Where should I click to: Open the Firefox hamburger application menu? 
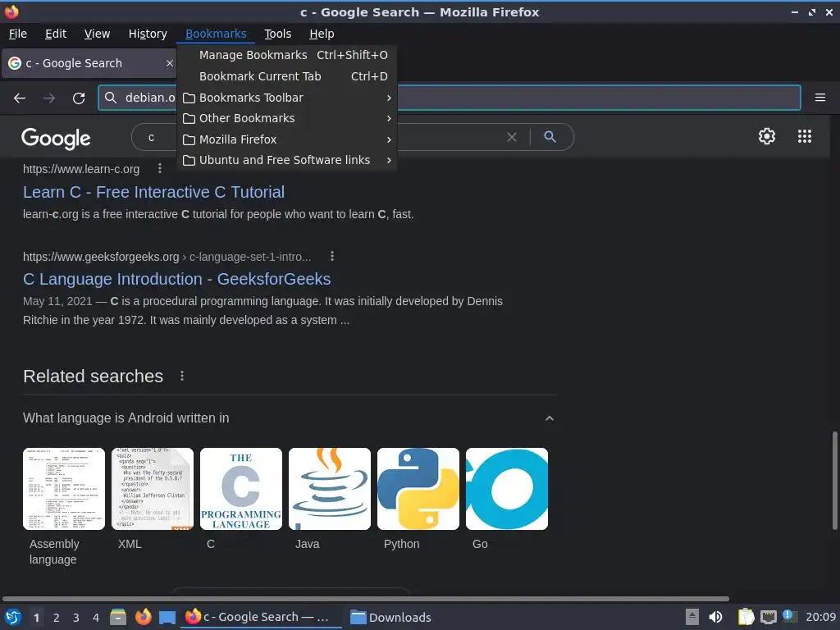819,98
